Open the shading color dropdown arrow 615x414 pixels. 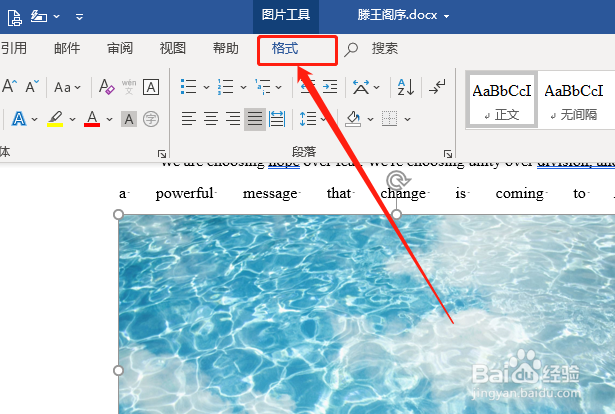(x=370, y=119)
